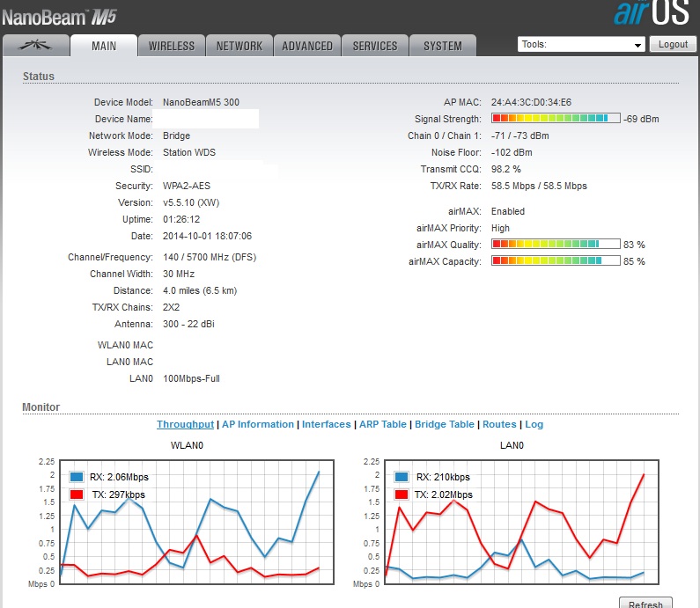Click the -69 dBm signal value
This screenshot has width=700, height=608.
(x=641, y=119)
